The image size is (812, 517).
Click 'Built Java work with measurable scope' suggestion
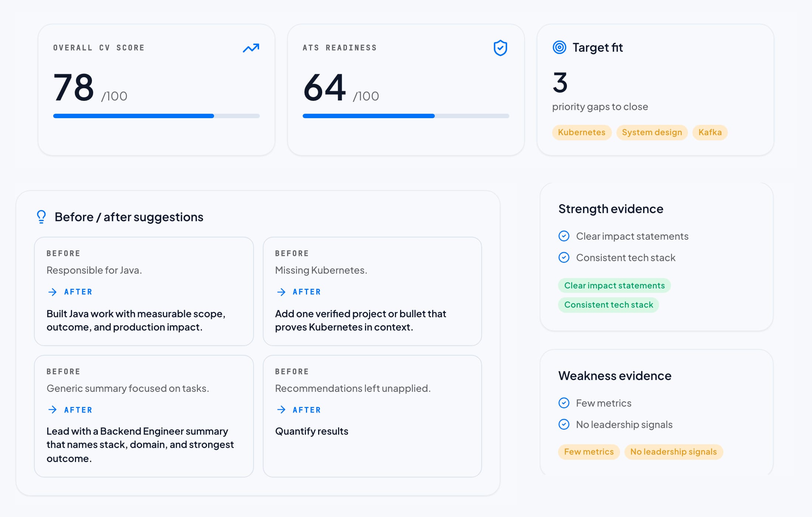[x=136, y=320]
